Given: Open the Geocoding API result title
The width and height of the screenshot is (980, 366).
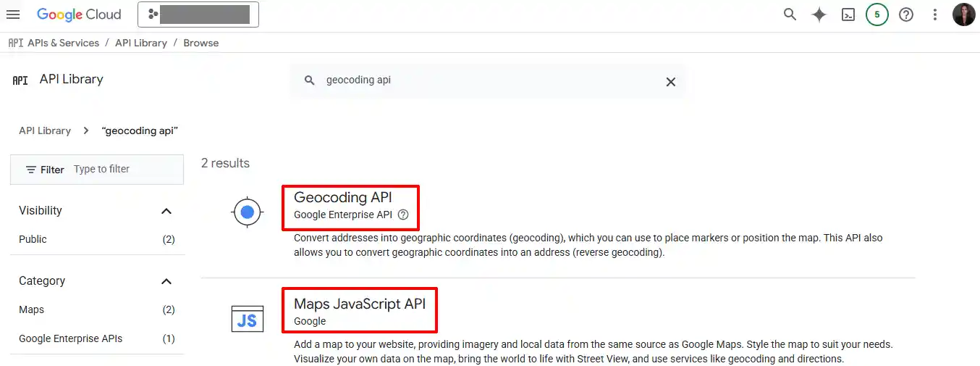Looking at the screenshot, I should pos(343,196).
